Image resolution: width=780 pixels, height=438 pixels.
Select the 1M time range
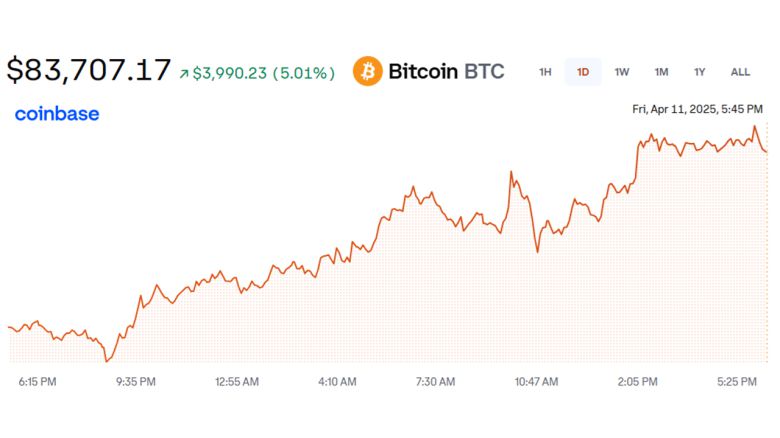point(661,72)
